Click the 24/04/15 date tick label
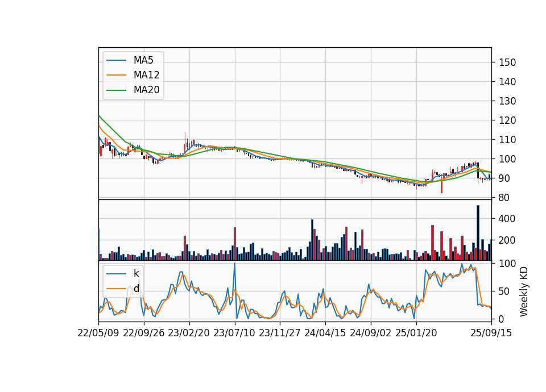Viewport: 546px width, 392px height. [325, 333]
